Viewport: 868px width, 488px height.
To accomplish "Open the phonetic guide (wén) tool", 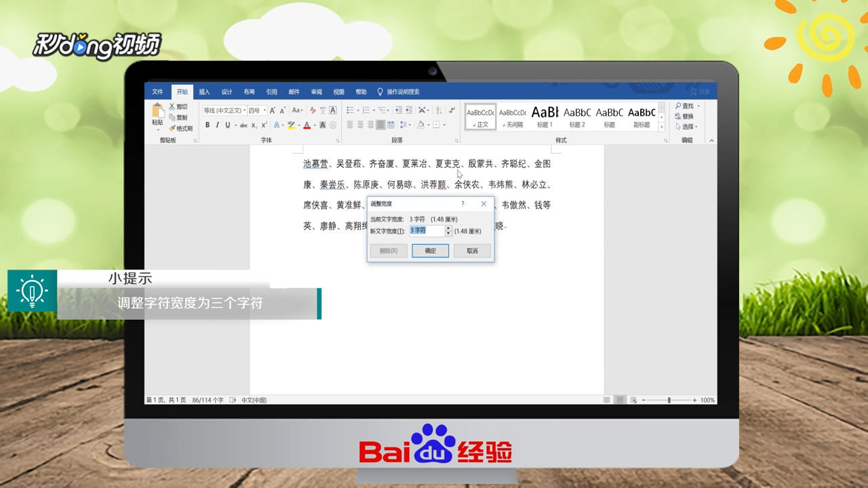I will (x=323, y=110).
